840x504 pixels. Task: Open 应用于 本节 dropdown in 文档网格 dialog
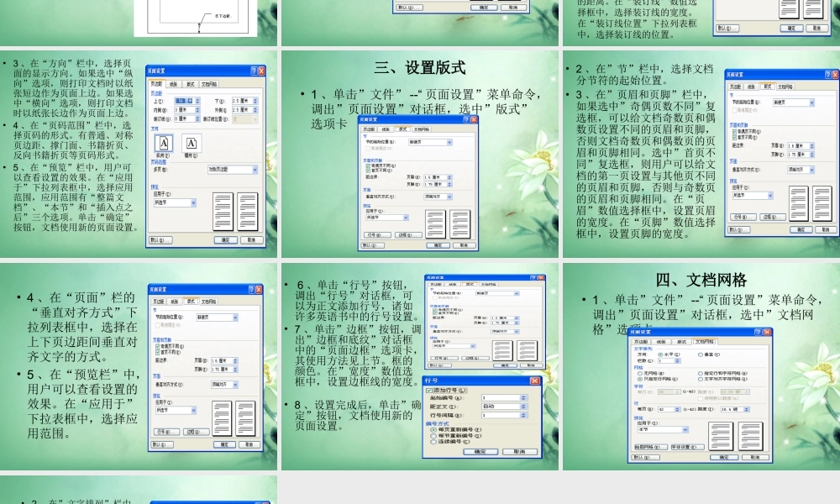(664, 429)
